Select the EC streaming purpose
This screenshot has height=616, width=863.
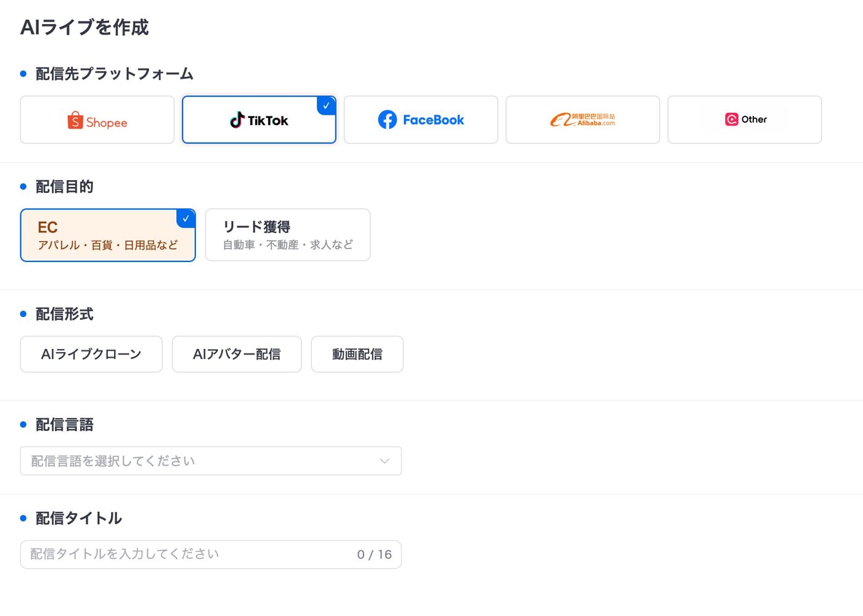108,235
